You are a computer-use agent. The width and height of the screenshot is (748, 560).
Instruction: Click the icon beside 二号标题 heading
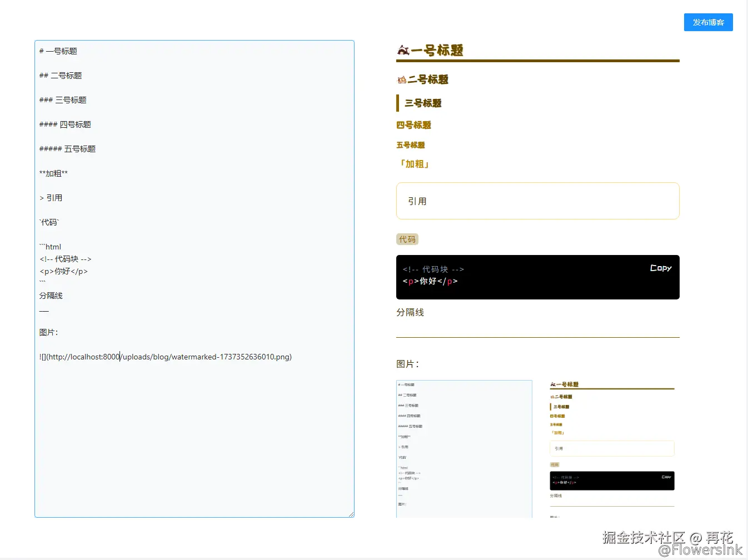pos(402,80)
